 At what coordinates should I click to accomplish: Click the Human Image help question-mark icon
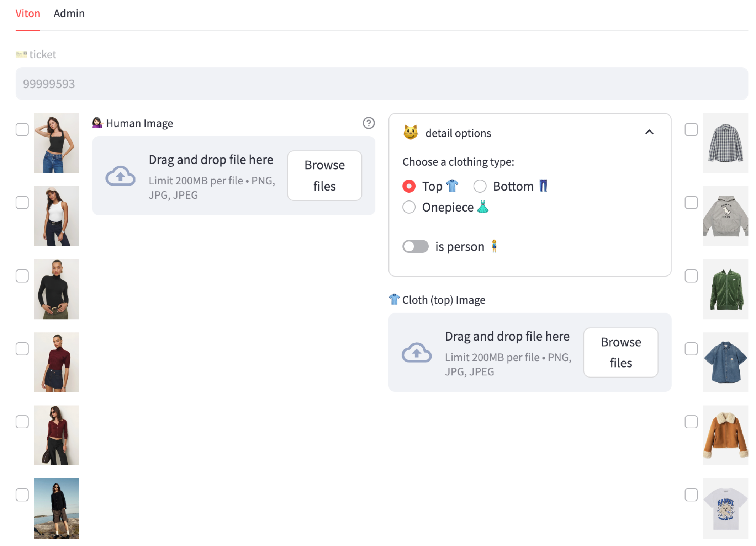point(369,123)
